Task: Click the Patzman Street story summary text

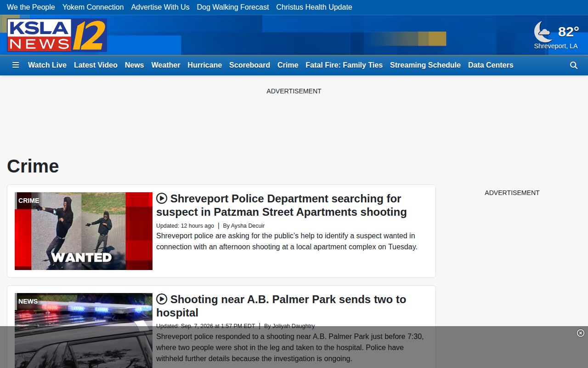Action: [287, 241]
